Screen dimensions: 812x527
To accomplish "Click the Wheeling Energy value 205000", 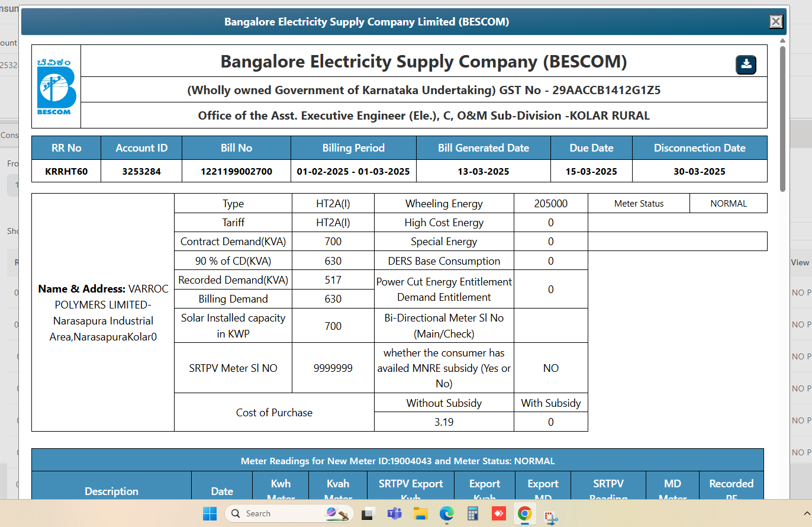I will (550, 204).
